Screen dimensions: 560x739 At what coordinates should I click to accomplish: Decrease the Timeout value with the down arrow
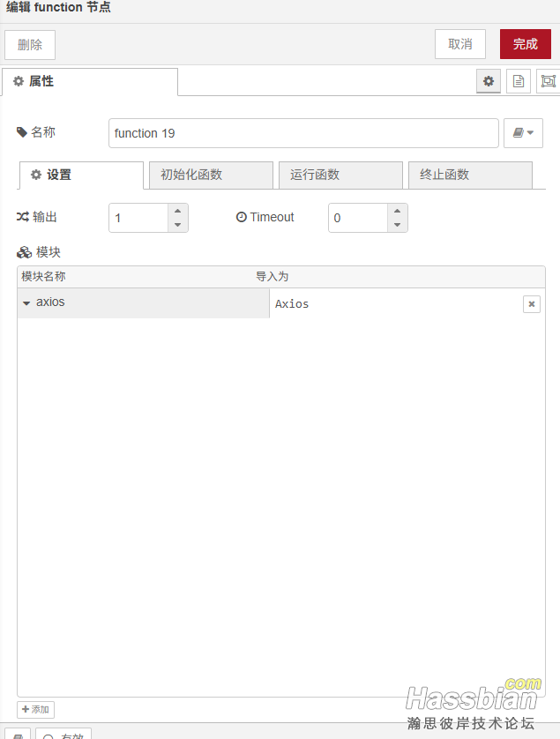coord(397,225)
